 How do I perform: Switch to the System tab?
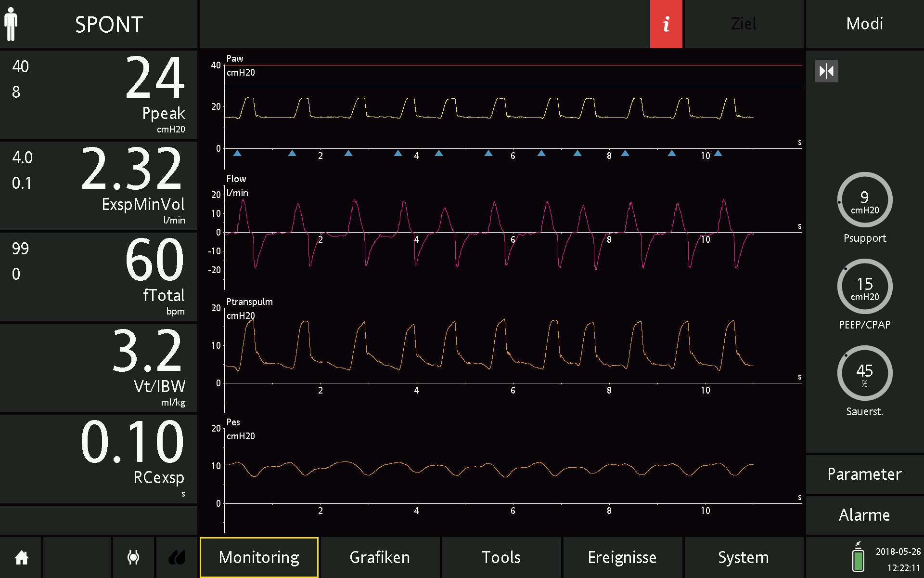pos(743,557)
